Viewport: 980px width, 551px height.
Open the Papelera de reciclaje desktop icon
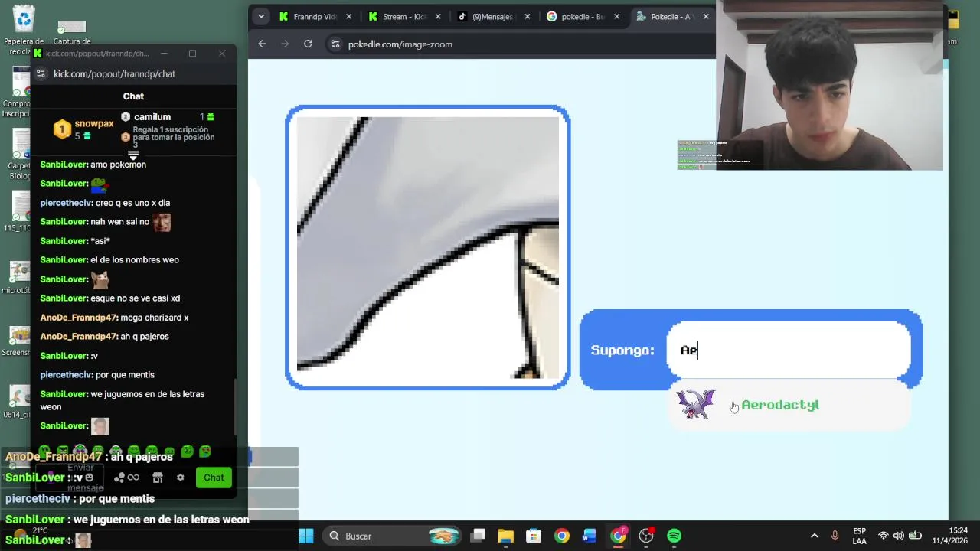[24, 31]
